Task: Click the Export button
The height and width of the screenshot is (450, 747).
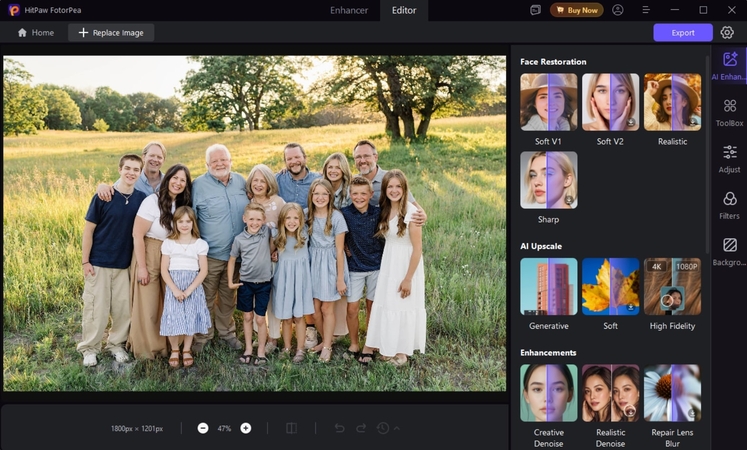Action: [683, 32]
